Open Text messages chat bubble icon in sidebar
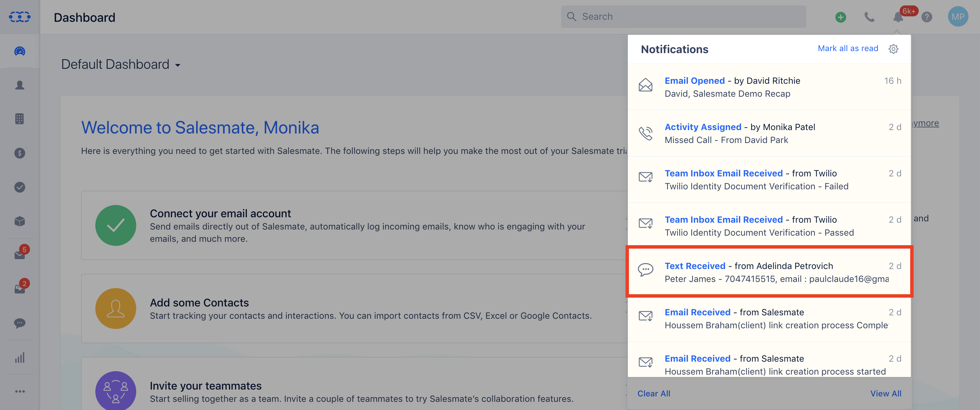This screenshot has height=410, width=980. pyautogui.click(x=20, y=323)
